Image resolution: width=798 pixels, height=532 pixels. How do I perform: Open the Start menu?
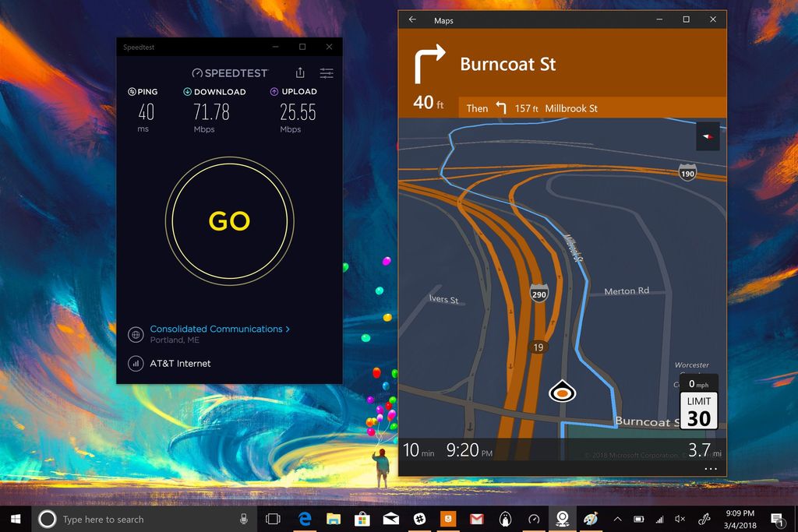[x=15, y=519]
